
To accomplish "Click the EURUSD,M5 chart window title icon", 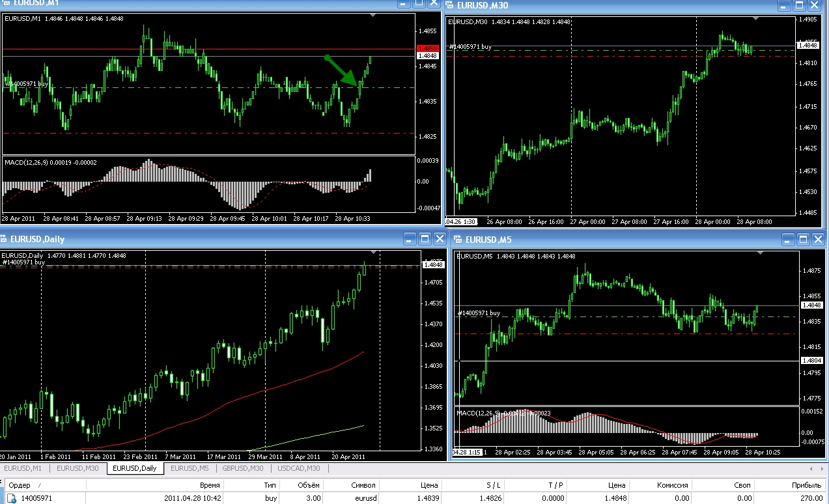I will [459, 239].
